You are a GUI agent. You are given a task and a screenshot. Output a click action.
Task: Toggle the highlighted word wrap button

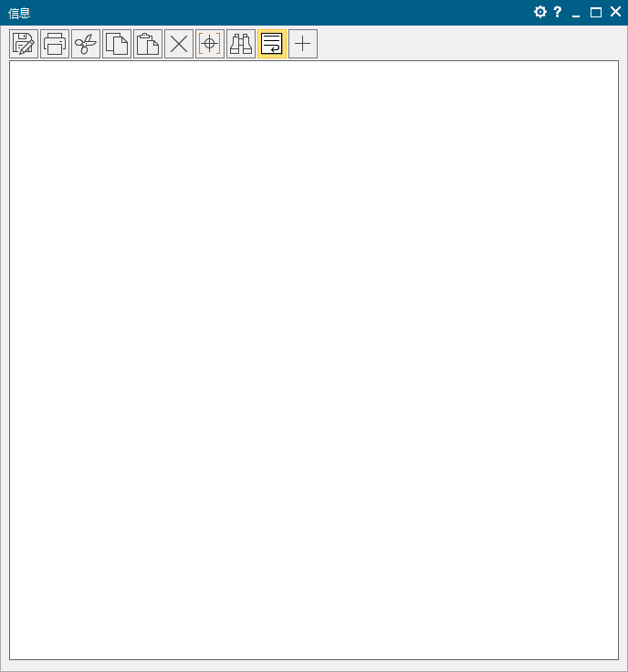click(272, 44)
